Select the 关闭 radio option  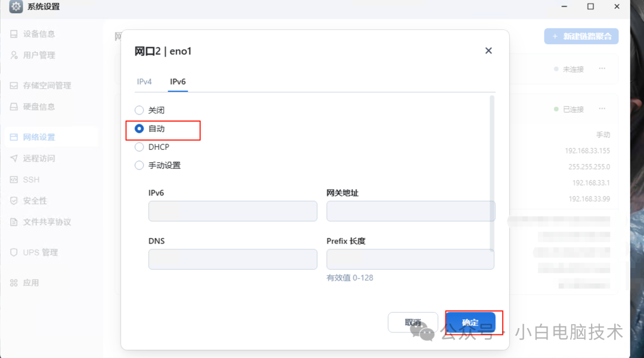(x=140, y=110)
